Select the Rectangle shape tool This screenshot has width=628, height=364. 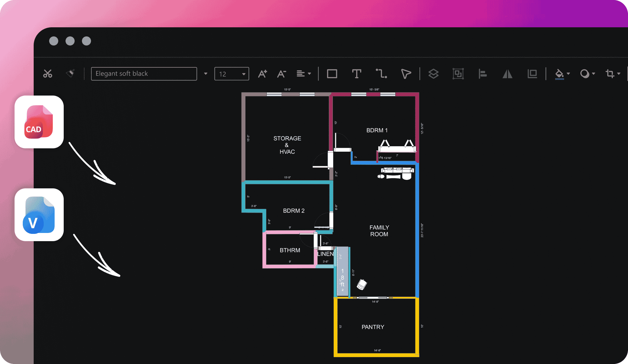(x=332, y=73)
